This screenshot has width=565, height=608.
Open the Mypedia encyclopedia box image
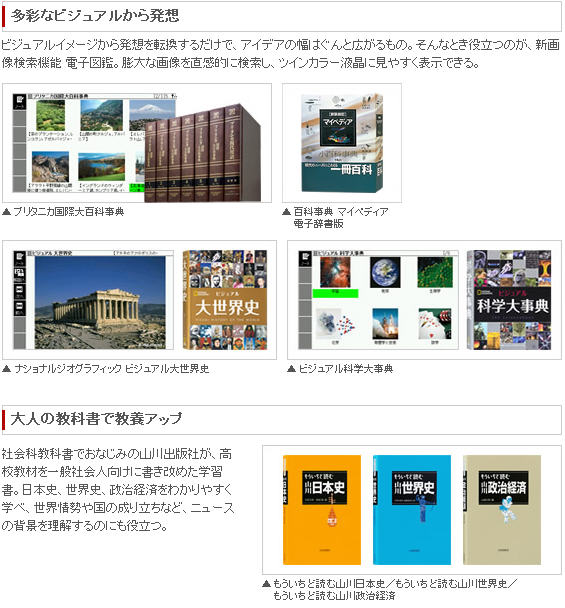pyautogui.click(x=342, y=143)
